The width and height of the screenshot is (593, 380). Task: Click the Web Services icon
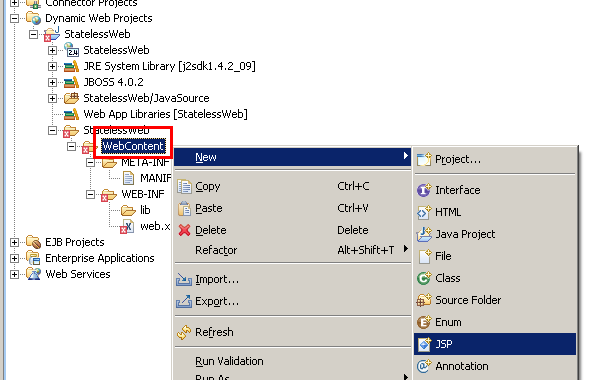tap(33, 274)
